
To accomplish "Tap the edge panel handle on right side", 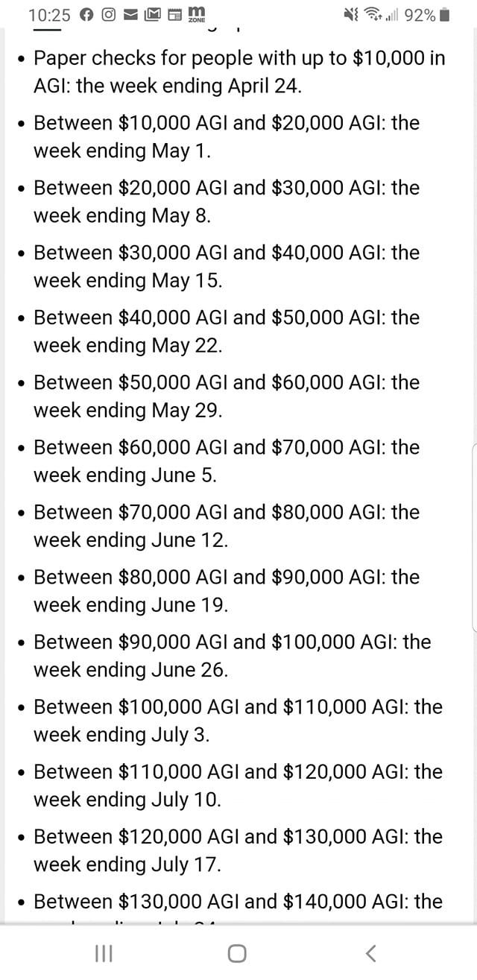I will pyautogui.click(x=474, y=537).
